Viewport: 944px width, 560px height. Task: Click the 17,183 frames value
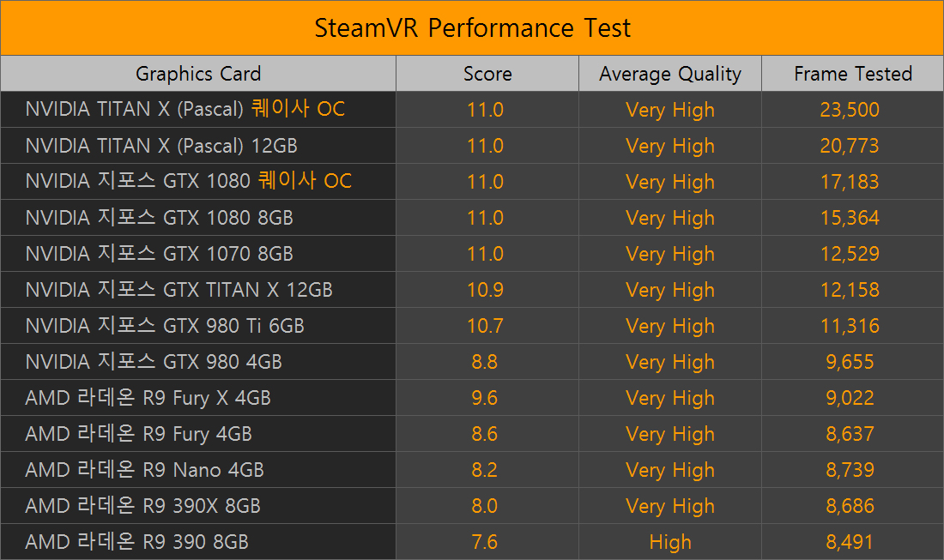click(850, 182)
